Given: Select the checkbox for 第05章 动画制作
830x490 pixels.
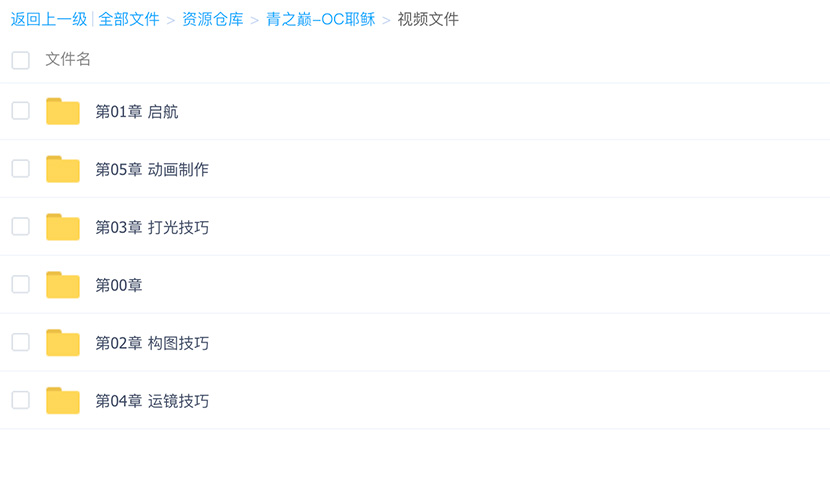Looking at the screenshot, I should [21, 169].
